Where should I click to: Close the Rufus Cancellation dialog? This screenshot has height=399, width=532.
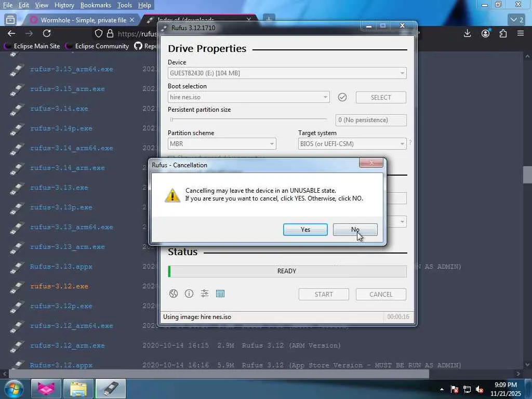tap(371, 163)
